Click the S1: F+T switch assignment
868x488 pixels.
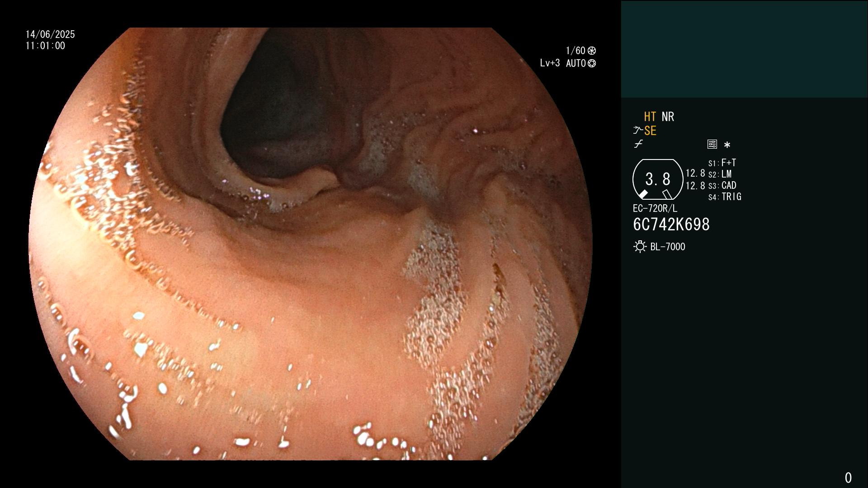(722, 163)
